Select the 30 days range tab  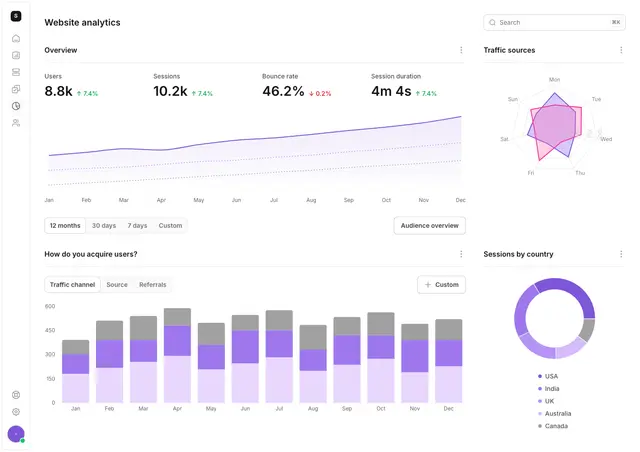click(x=104, y=225)
